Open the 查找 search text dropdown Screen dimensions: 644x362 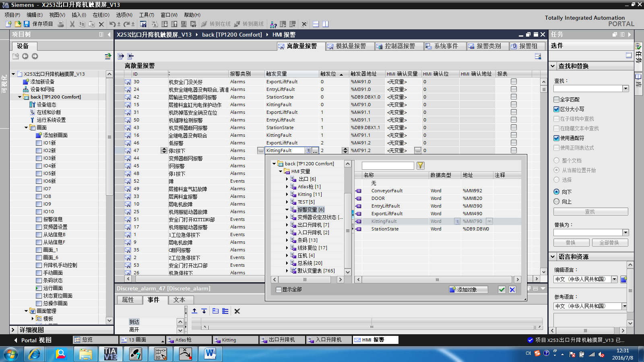click(625, 88)
